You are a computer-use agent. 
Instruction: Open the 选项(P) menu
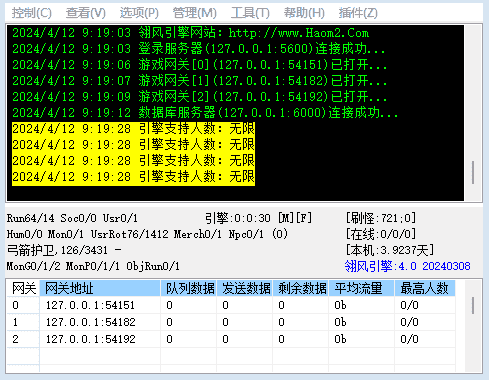coord(139,13)
